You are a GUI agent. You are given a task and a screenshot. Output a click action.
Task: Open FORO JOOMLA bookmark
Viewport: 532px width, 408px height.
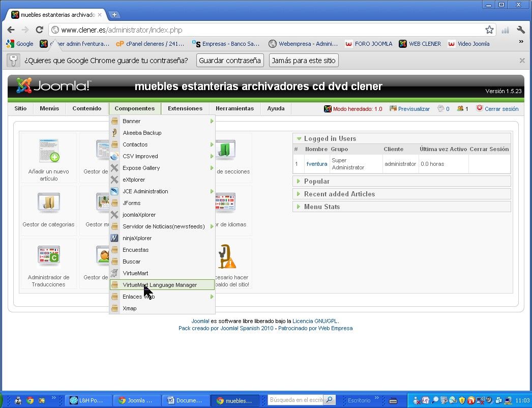click(368, 44)
